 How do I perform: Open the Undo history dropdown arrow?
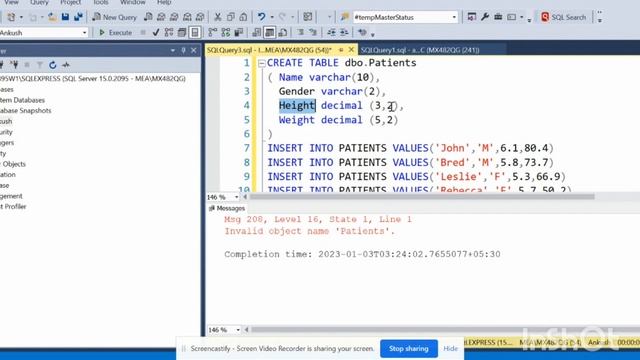tap(272, 17)
